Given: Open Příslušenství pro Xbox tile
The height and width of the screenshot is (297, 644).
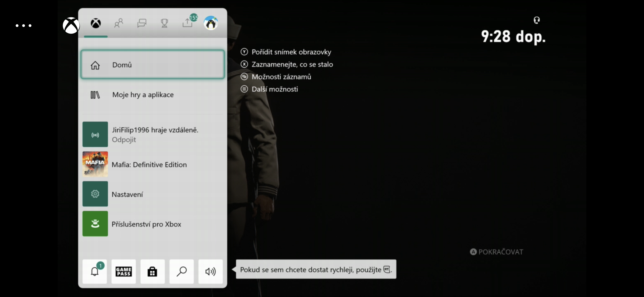Looking at the screenshot, I should coord(95,224).
